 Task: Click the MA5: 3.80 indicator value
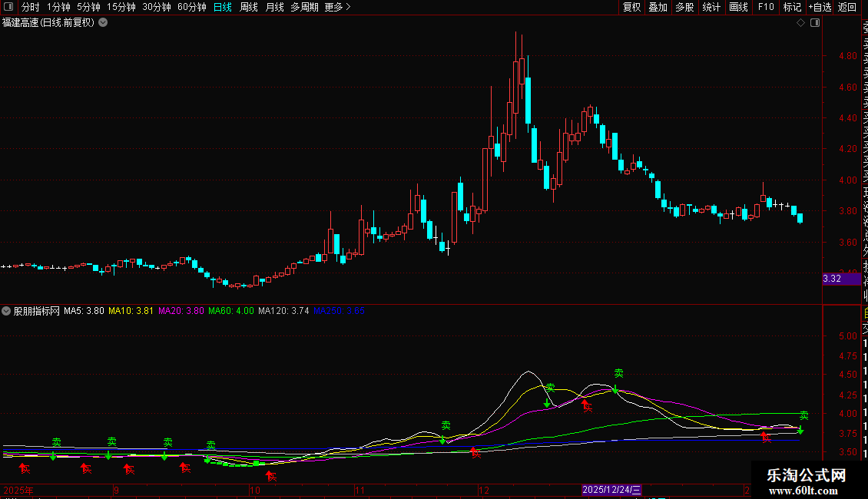point(84,311)
